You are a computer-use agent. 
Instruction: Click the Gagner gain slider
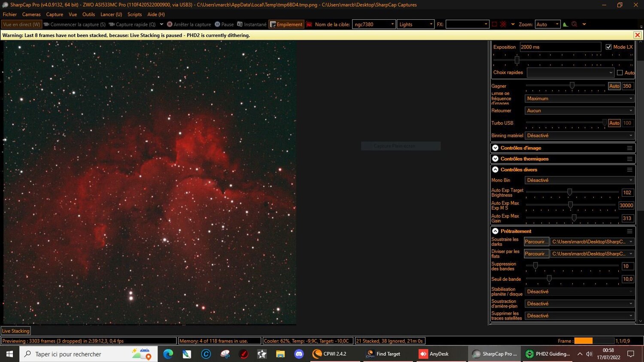click(566, 86)
